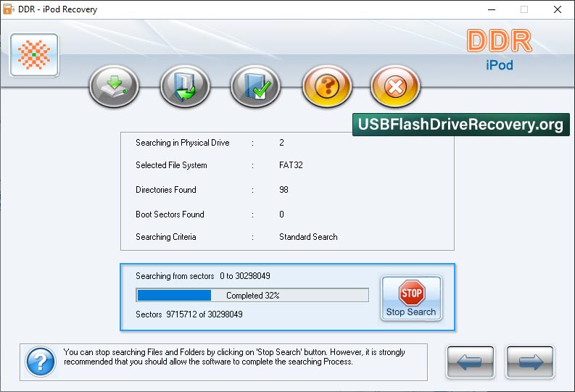Go back with the left arrow button

click(x=471, y=362)
